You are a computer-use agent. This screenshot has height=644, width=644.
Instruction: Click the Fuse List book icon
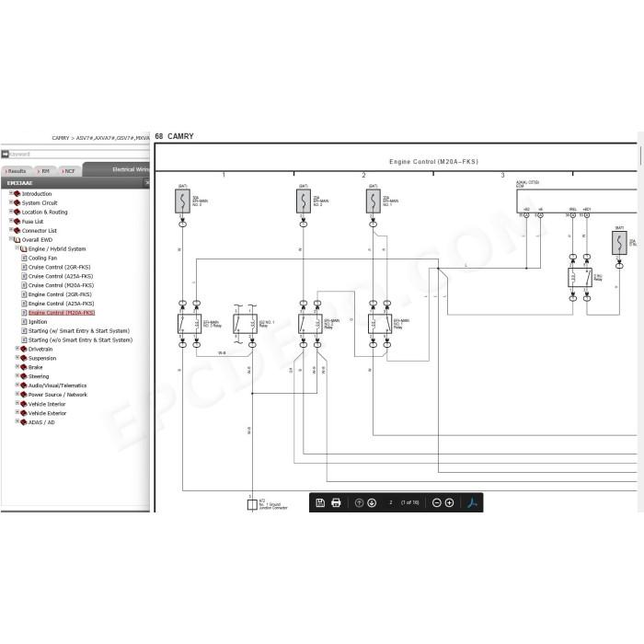[x=17, y=222]
